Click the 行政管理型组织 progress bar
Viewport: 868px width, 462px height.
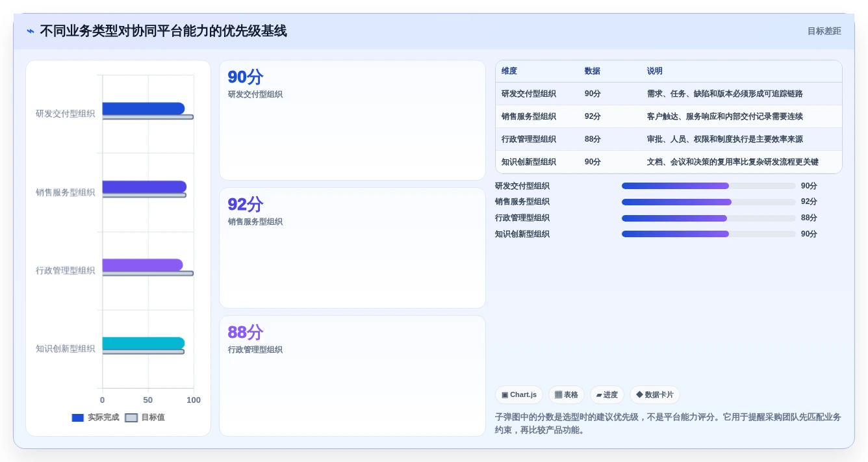point(708,218)
